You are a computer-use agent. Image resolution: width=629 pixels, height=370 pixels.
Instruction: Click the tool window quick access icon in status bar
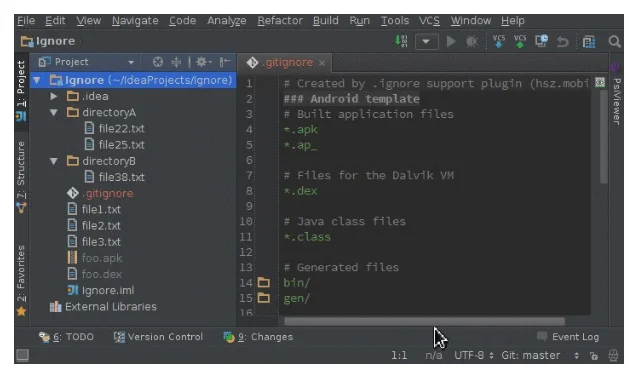(22, 355)
